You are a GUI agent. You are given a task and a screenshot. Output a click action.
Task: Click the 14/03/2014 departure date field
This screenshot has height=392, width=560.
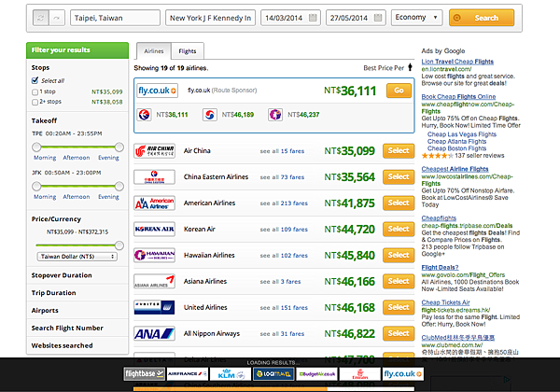(290, 18)
